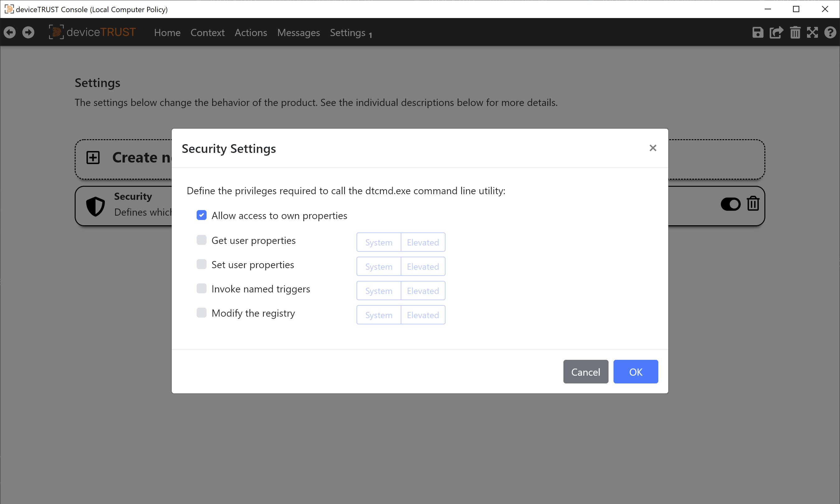Viewport: 840px width, 504px height.
Task: Uncheck Allow access to own properties
Action: [202, 215]
